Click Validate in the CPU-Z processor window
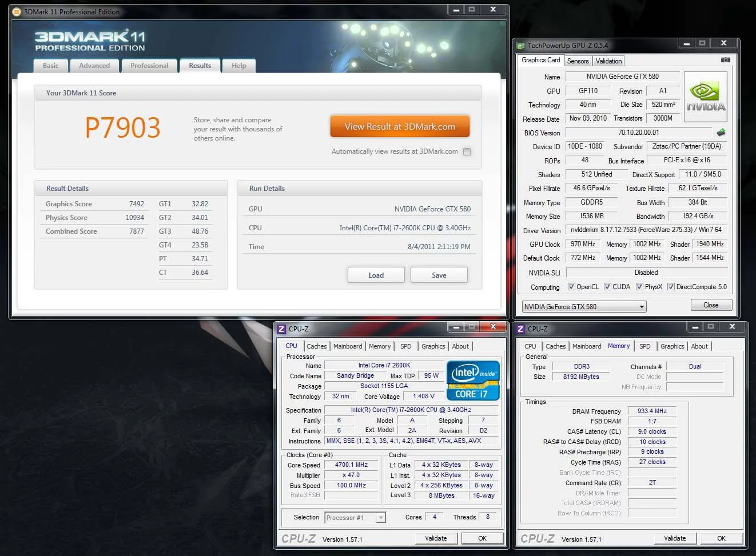 [436, 538]
